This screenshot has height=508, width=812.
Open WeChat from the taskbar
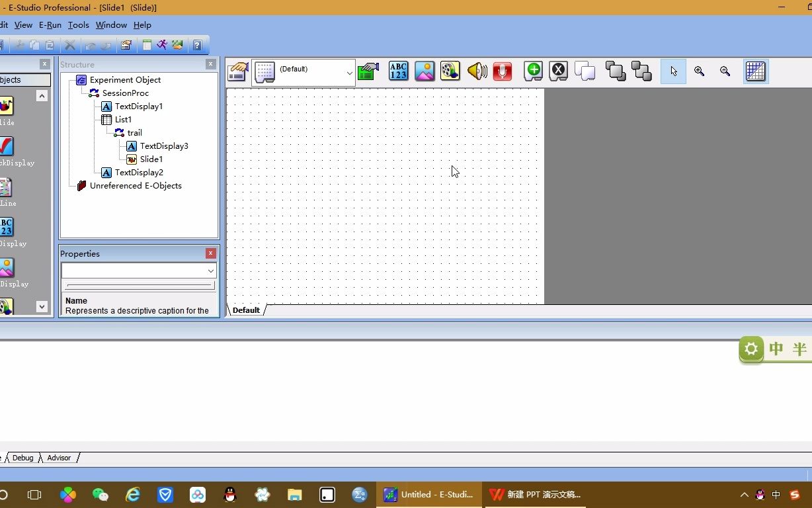click(101, 495)
